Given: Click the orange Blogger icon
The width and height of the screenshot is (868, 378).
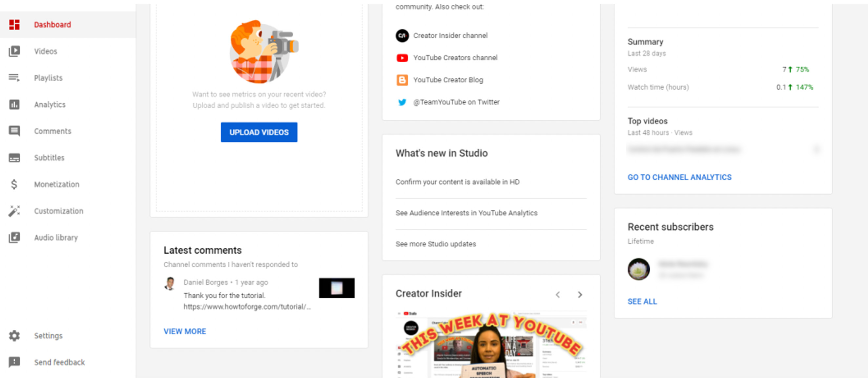Looking at the screenshot, I should pos(402,80).
